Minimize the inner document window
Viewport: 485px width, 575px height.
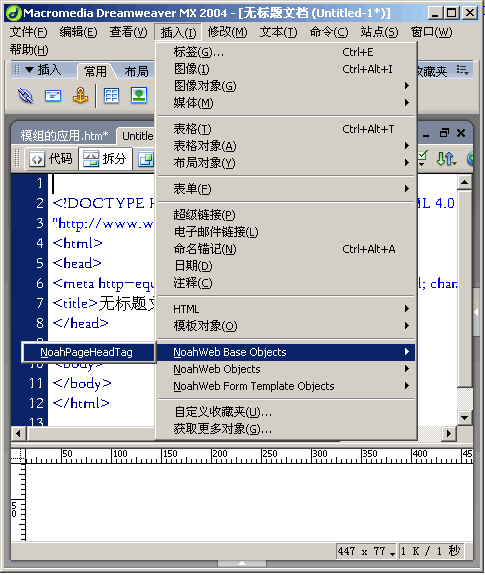pyautogui.click(x=426, y=135)
